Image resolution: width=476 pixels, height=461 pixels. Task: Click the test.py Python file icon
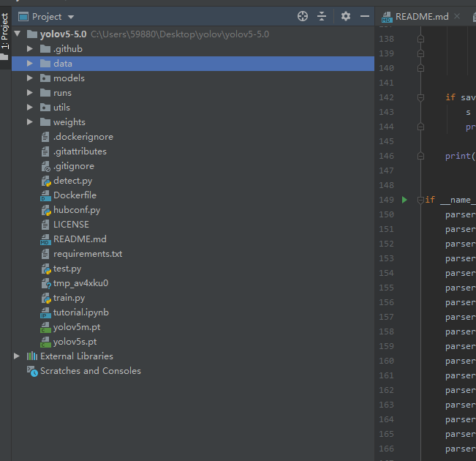pyautogui.click(x=46, y=269)
